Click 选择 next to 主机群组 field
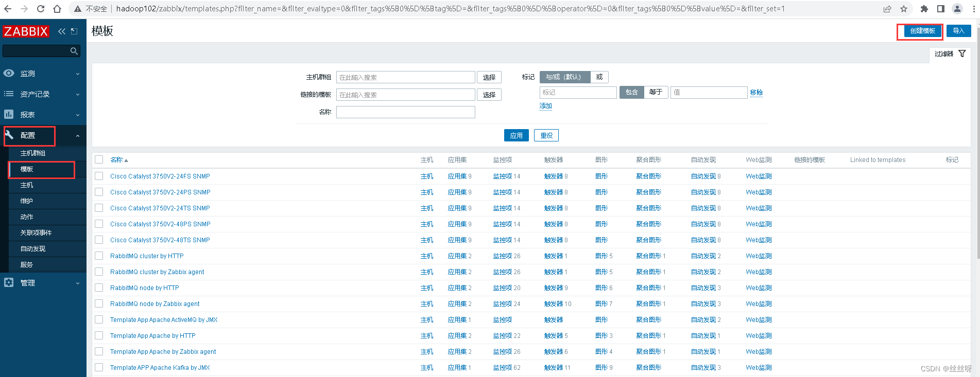The width and height of the screenshot is (980, 377). (x=489, y=77)
